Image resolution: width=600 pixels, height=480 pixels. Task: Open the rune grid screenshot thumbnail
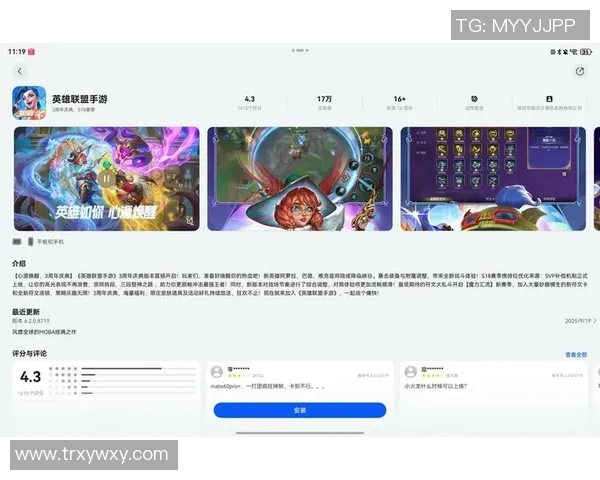click(x=493, y=179)
